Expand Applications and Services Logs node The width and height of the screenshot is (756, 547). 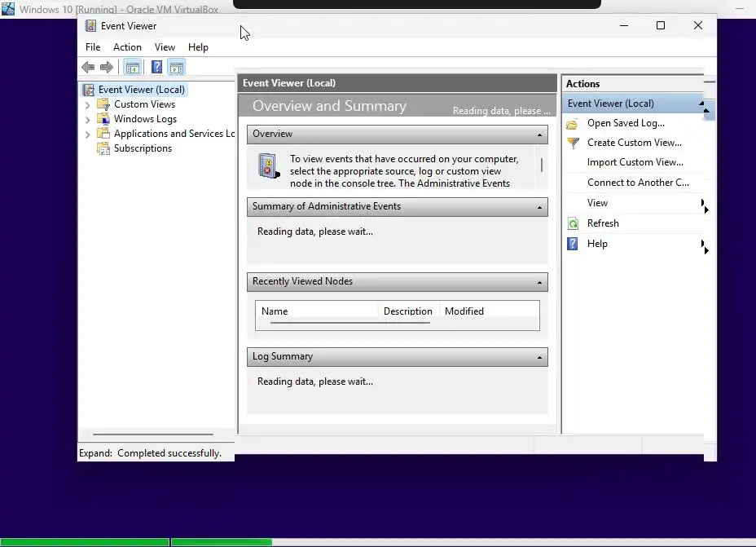(87, 135)
